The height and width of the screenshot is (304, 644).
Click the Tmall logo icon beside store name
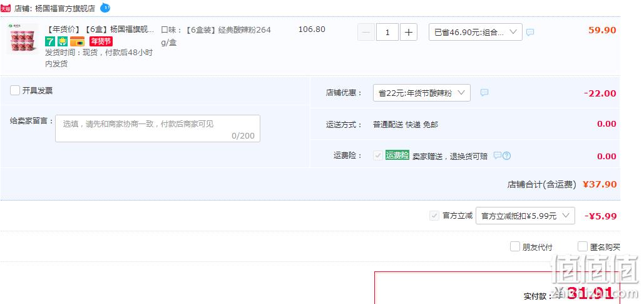(6, 8)
